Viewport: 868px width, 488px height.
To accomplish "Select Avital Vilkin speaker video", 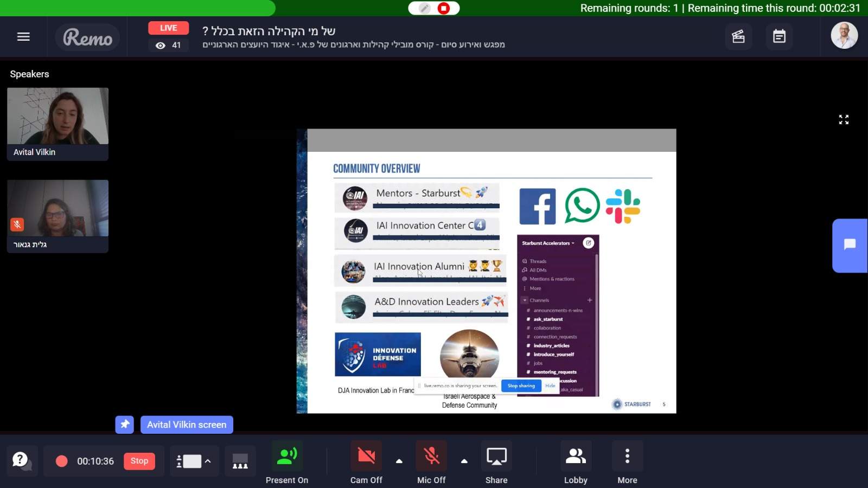I will click(58, 116).
